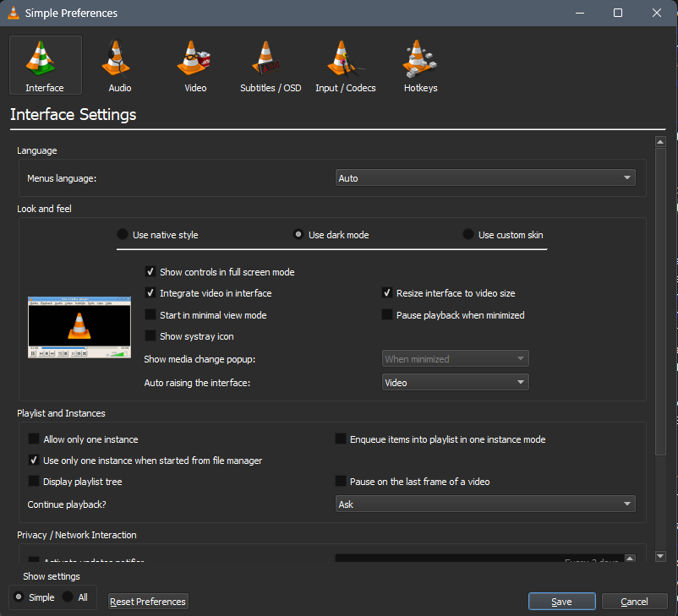This screenshot has width=678, height=616.
Task: Click the Playlist and Instances section label
Action: click(61, 413)
